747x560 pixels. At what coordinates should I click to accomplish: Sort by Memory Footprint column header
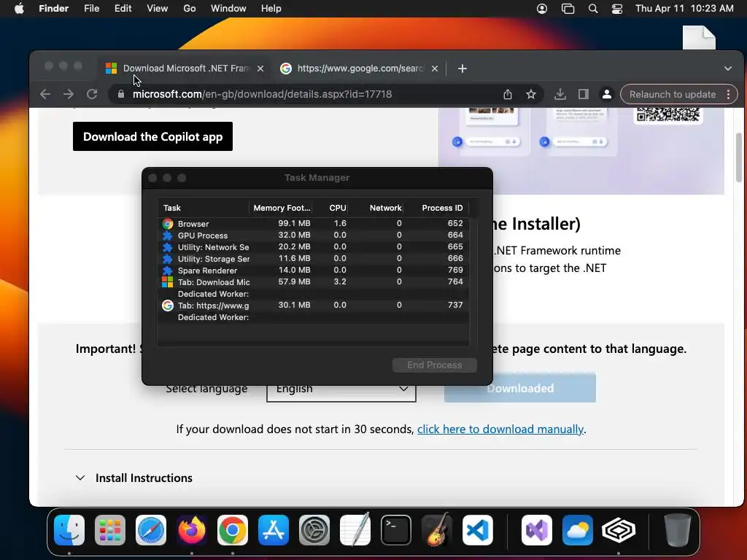point(282,208)
